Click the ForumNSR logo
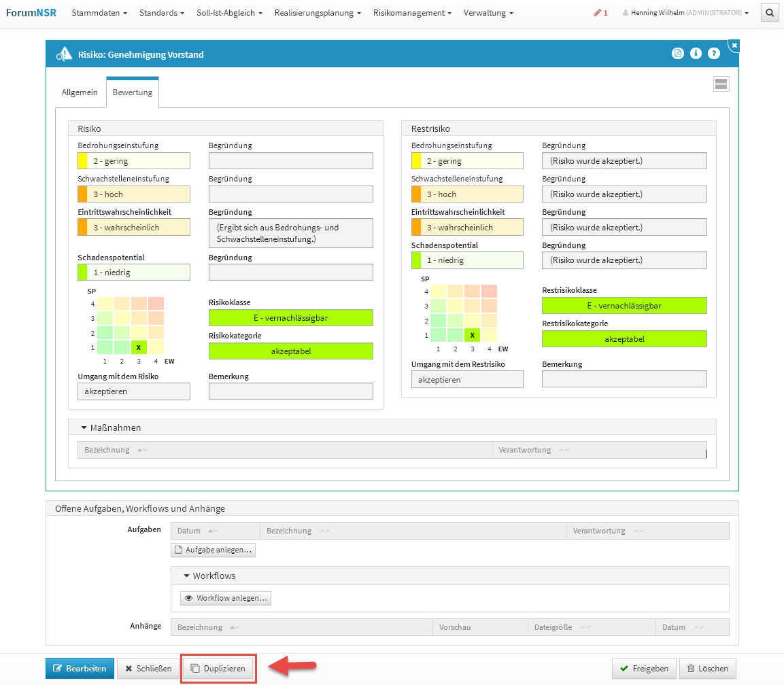The height and width of the screenshot is (685, 784). (31, 13)
